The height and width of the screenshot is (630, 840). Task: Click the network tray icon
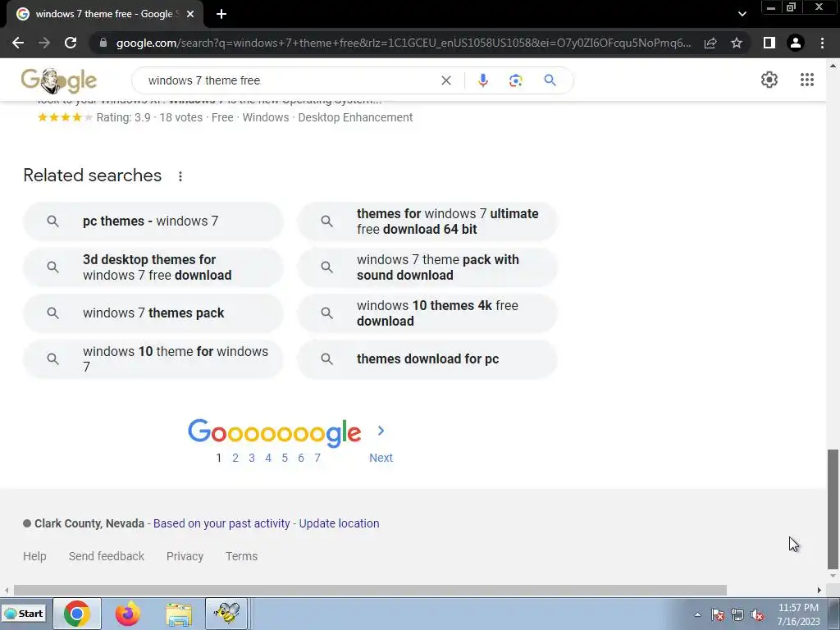[737, 614]
